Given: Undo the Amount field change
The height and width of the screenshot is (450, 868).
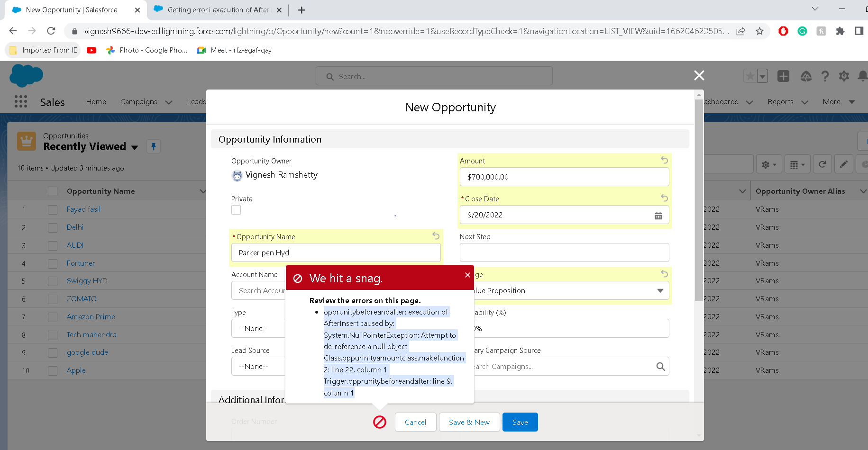Looking at the screenshot, I should (664, 160).
